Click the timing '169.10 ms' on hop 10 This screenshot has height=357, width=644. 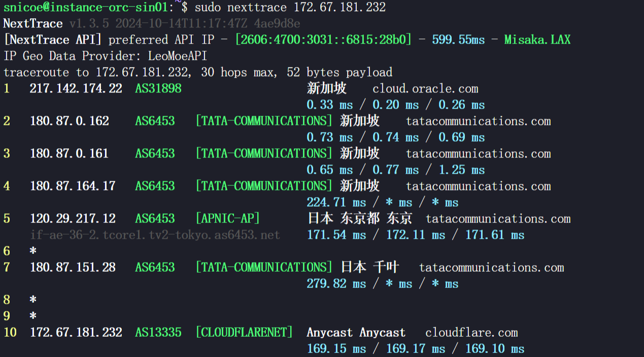[495, 348]
